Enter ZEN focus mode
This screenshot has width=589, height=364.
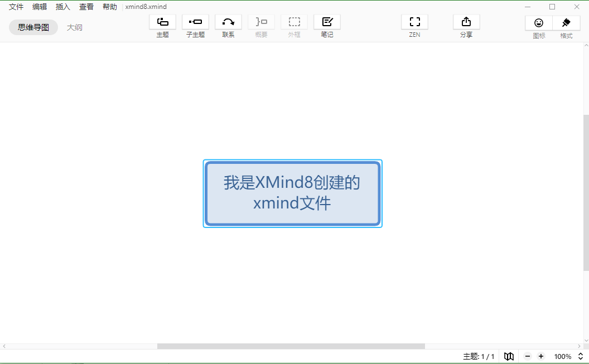[x=414, y=25]
